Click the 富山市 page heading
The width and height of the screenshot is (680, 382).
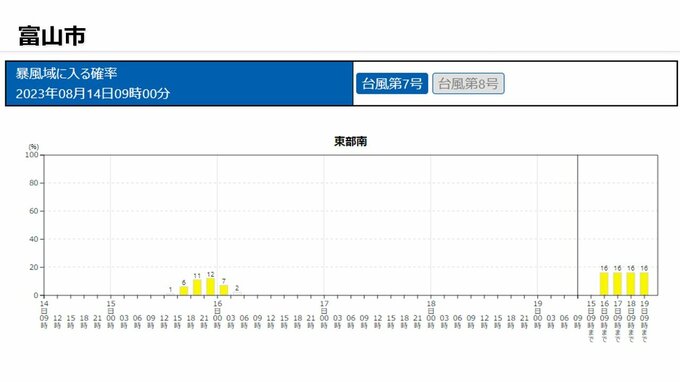pyautogui.click(x=52, y=36)
